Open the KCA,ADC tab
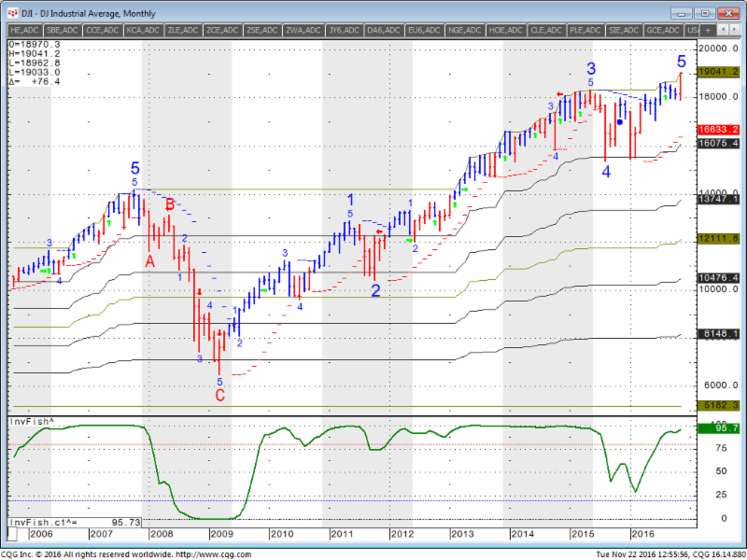The width and height of the screenshot is (747, 560). click(x=143, y=30)
